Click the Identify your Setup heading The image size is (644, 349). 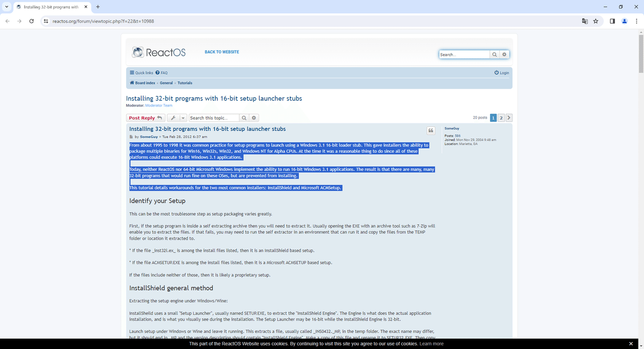[157, 201]
